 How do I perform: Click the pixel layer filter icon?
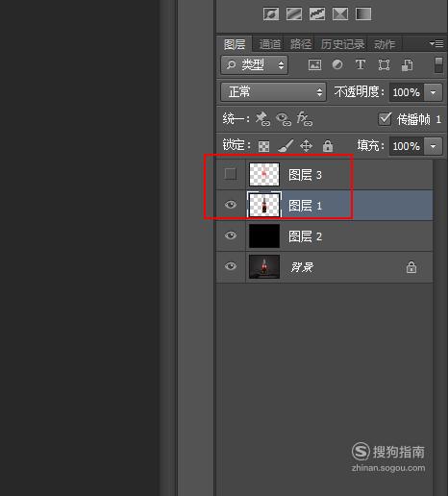point(314,64)
